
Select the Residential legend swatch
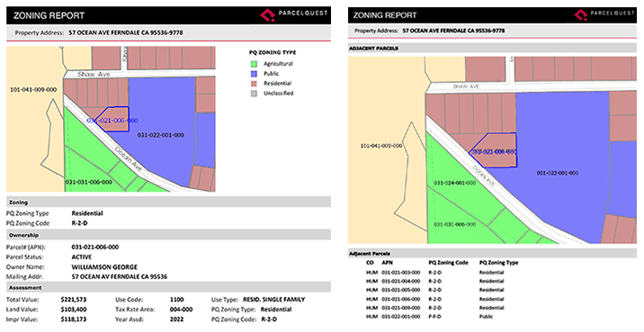click(254, 84)
